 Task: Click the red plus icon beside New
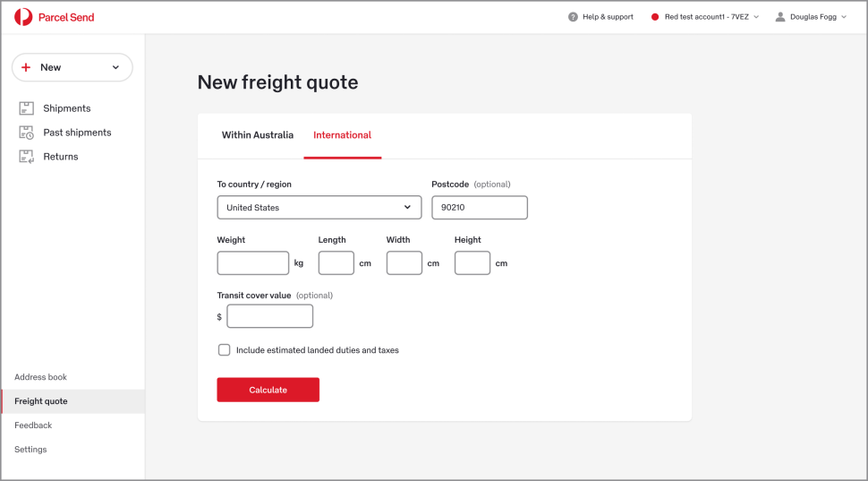click(x=26, y=67)
